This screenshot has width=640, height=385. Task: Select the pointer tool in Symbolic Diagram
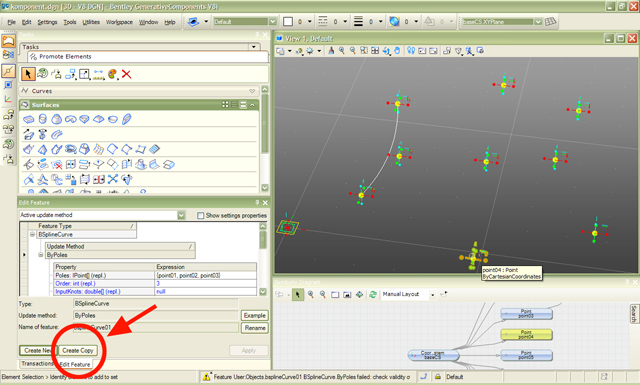[298, 294]
